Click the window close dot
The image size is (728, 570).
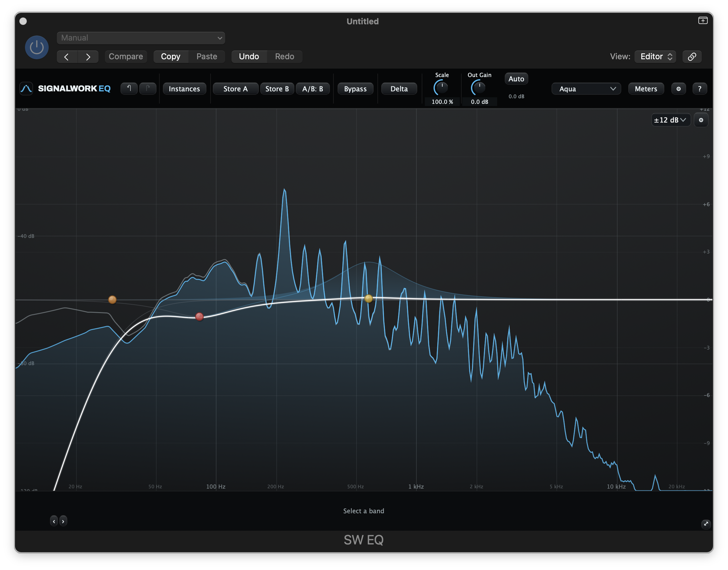[x=23, y=21]
